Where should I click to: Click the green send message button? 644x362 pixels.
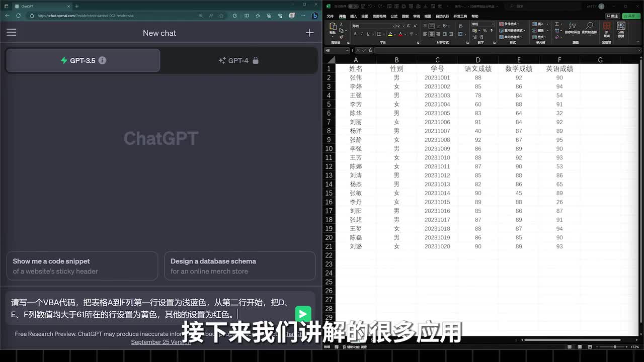303,314
